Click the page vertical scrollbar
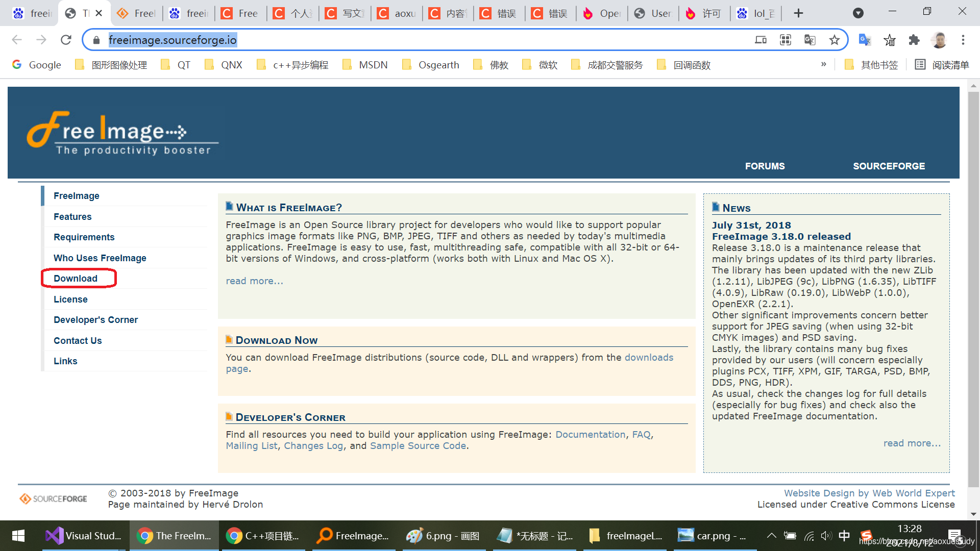980x551 pixels. 973,286
